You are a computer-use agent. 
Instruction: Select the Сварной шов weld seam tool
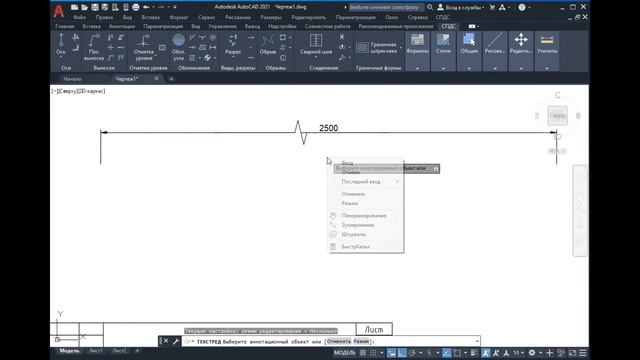coord(316,44)
